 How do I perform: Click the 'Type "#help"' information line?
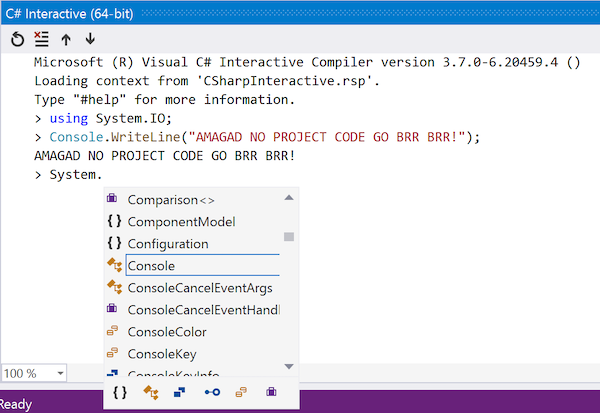(x=165, y=100)
